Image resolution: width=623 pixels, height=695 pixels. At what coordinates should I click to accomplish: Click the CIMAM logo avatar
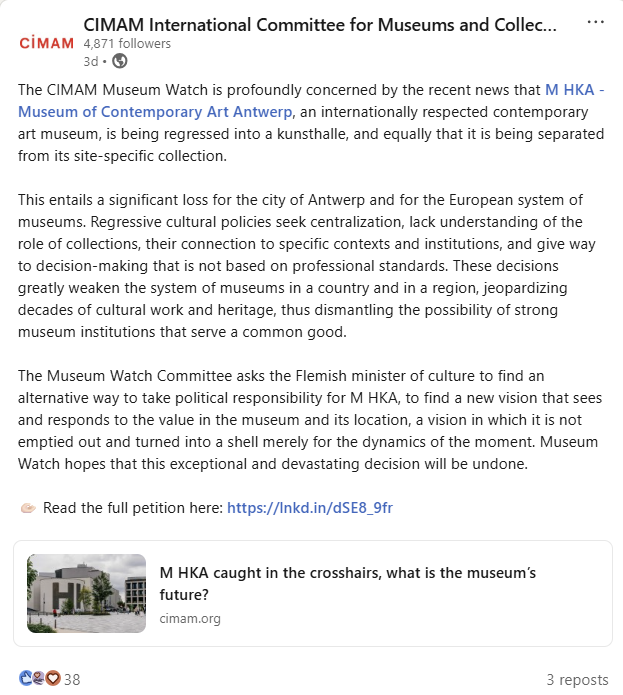46,43
